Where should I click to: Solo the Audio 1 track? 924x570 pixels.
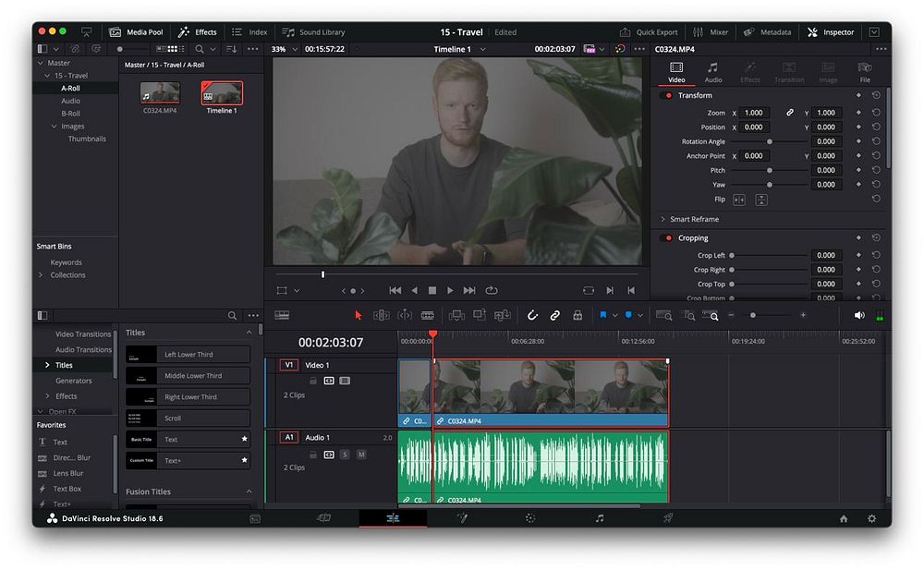[x=345, y=454]
